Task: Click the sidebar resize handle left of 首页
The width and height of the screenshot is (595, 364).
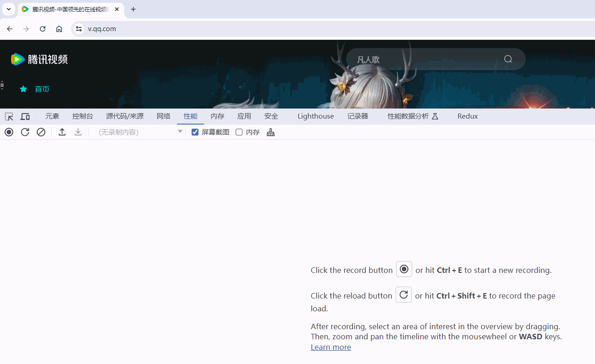Action: pos(2,85)
